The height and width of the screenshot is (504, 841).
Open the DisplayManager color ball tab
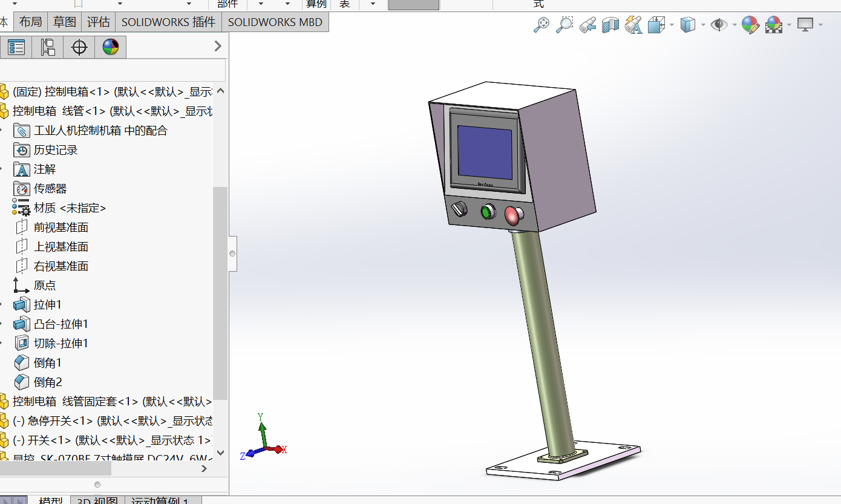pos(111,47)
